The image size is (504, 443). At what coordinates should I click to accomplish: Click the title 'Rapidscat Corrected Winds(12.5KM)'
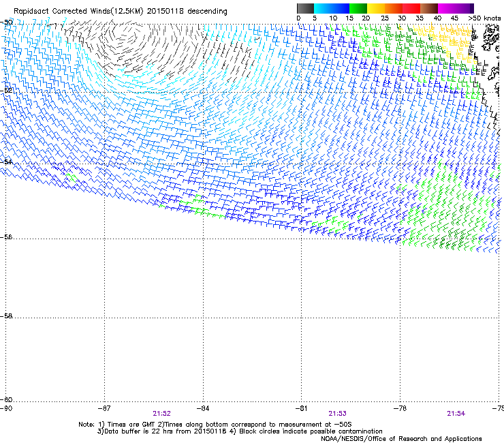tap(78, 12)
